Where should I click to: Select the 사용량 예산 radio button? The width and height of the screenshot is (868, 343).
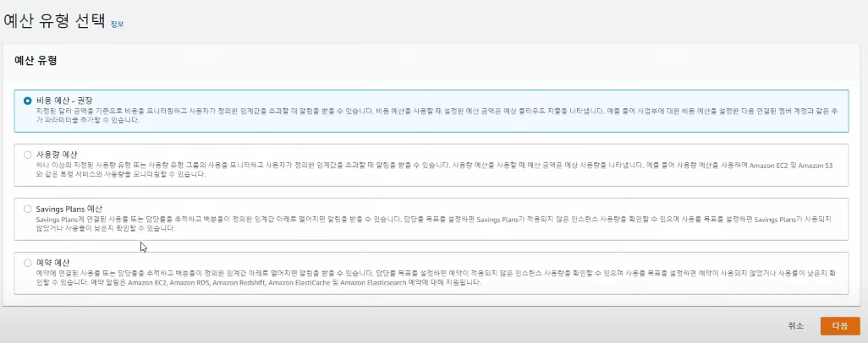pyautogui.click(x=28, y=155)
